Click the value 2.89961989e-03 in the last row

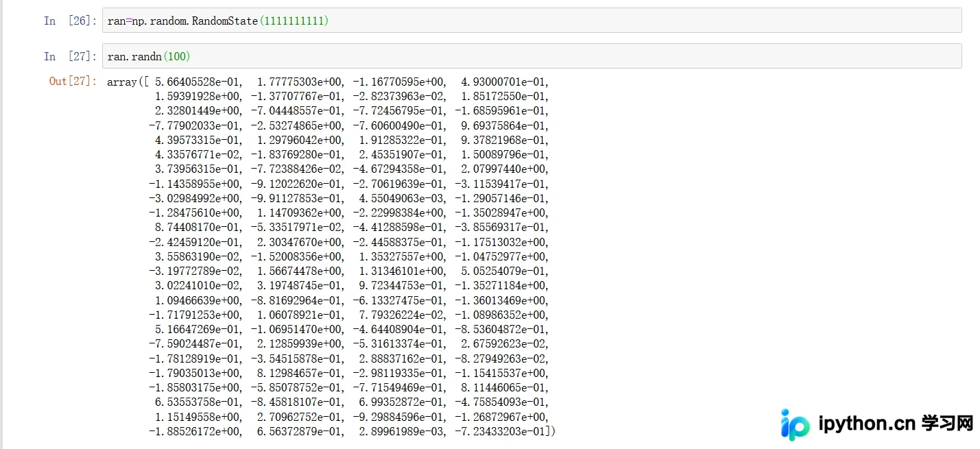click(x=403, y=431)
